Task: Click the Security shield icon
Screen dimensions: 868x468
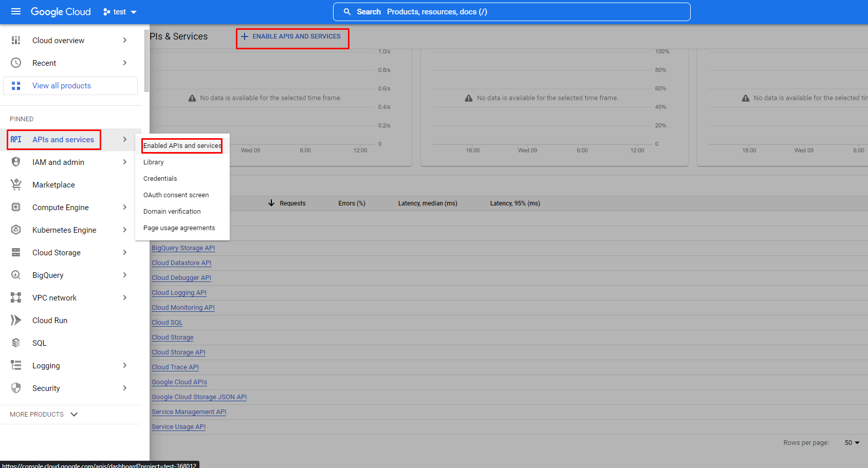Action: 16,388
